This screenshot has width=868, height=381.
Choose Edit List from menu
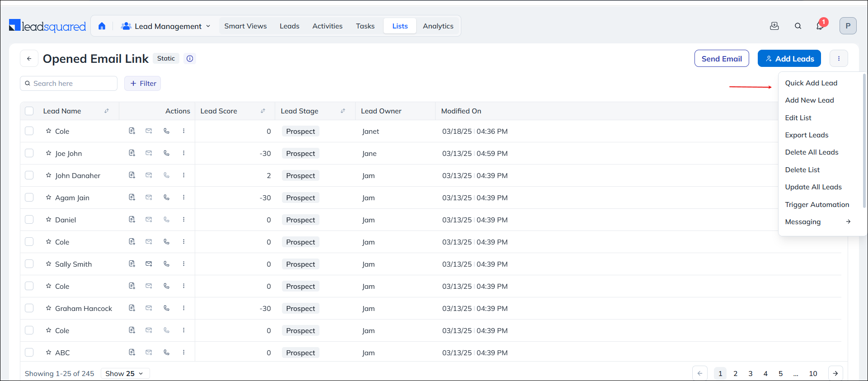[798, 118]
